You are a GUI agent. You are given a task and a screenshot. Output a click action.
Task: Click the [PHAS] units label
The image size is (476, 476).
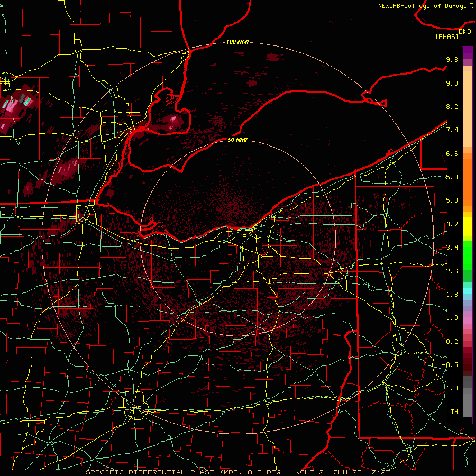[447, 36]
